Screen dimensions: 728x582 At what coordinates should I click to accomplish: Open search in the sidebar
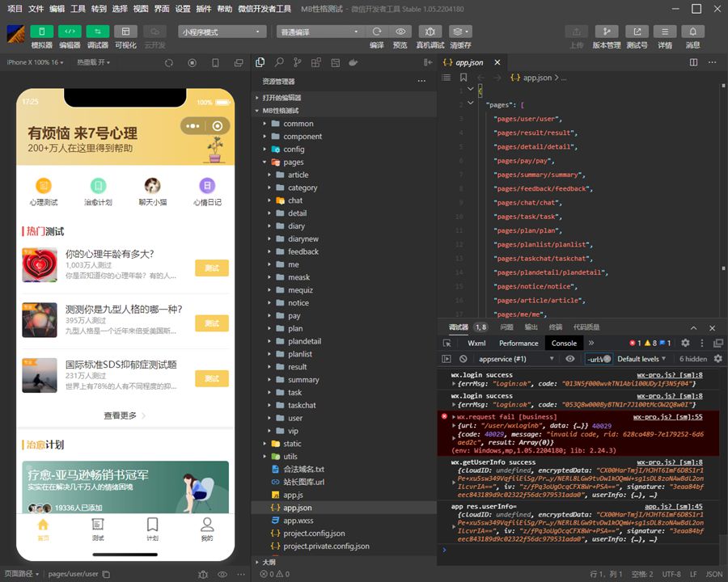(x=279, y=62)
